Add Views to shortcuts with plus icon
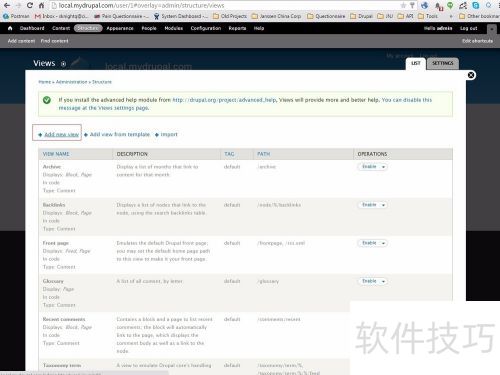Viewport: 500px width, 375px height. pyautogui.click(x=63, y=64)
